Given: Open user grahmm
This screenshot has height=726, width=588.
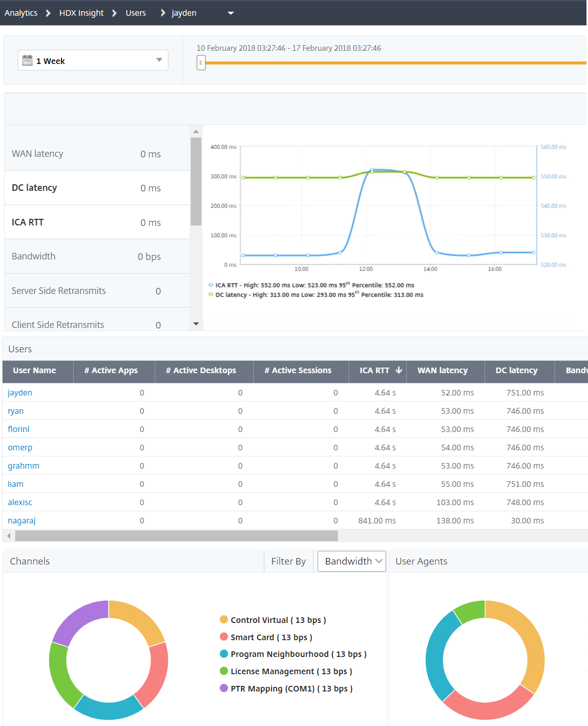Looking at the screenshot, I should pyautogui.click(x=23, y=466).
